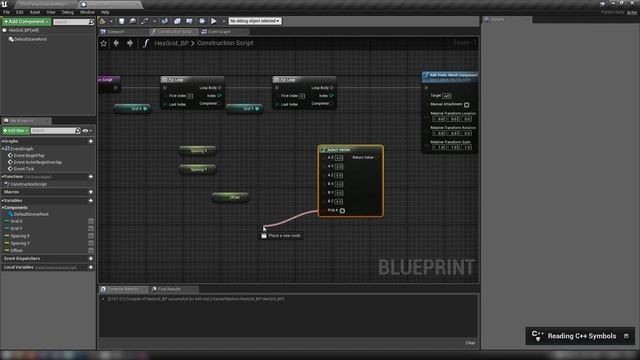Click the Add Component button
The width and height of the screenshot is (640, 360).
[27, 22]
